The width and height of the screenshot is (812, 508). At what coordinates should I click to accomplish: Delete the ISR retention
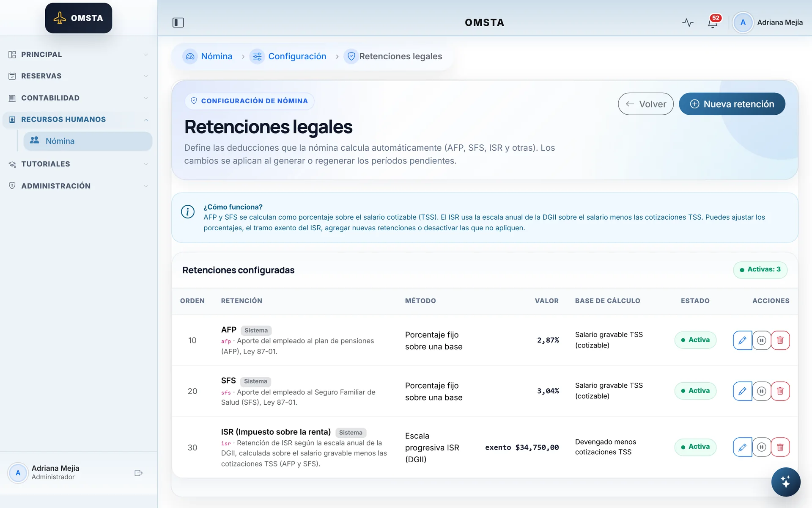pos(780,447)
